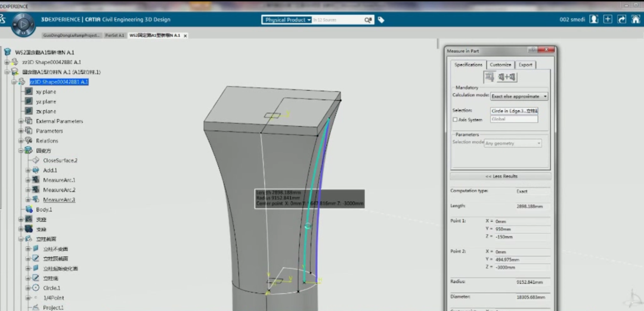Click Point 2 Y value 494.975mm

pos(507,260)
